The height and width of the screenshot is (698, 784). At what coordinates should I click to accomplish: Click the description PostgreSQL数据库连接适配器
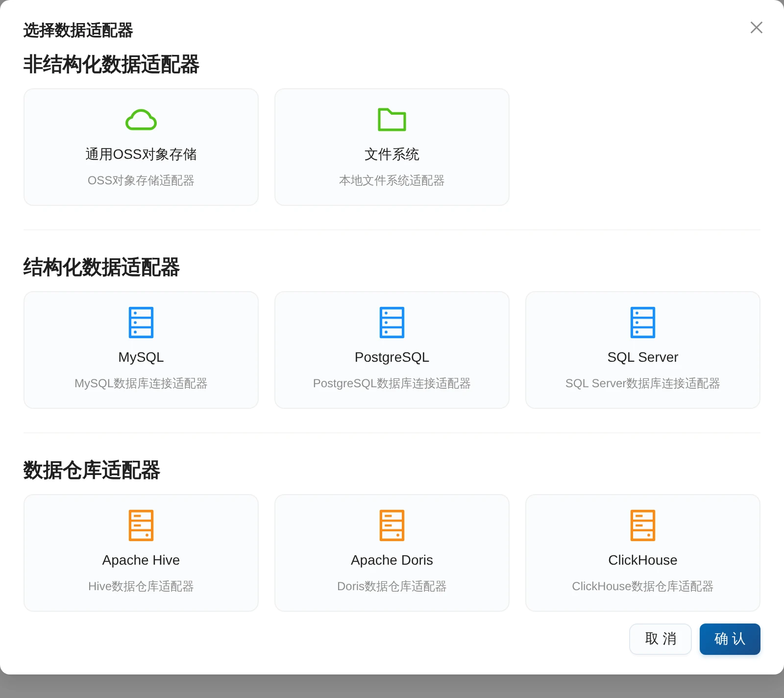pyautogui.click(x=392, y=383)
